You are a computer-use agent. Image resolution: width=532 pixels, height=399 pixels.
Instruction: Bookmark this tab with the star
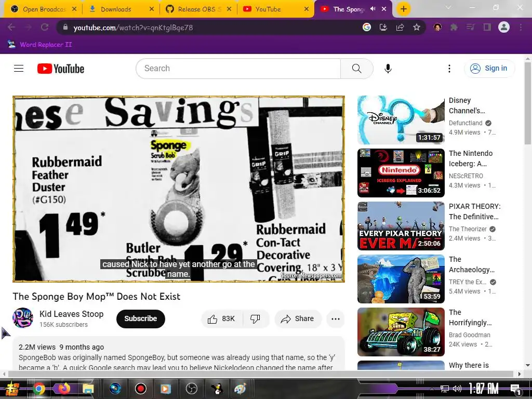pyautogui.click(x=417, y=28)
